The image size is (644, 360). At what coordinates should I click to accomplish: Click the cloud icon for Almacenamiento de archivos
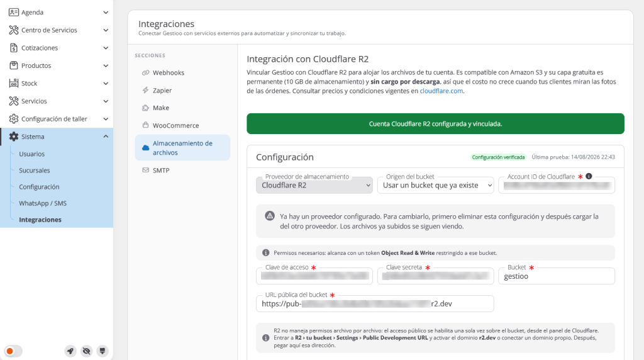click(145, 147)
